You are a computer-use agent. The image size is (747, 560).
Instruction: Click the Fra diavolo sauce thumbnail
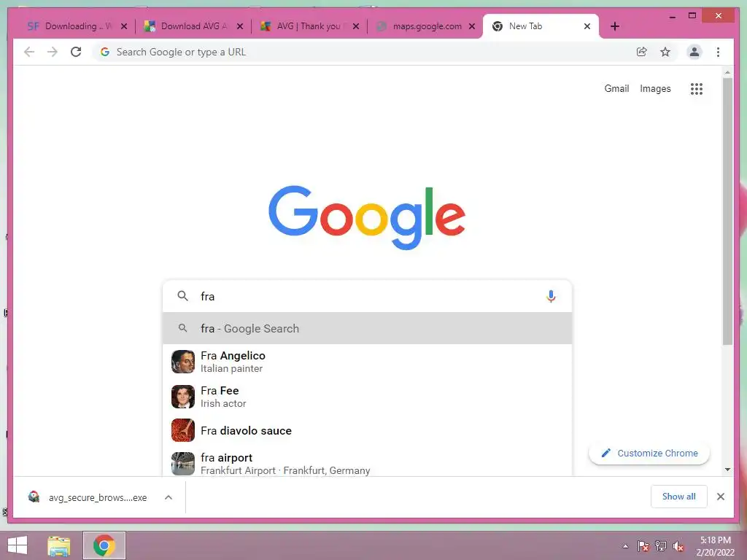click(183, 430)
